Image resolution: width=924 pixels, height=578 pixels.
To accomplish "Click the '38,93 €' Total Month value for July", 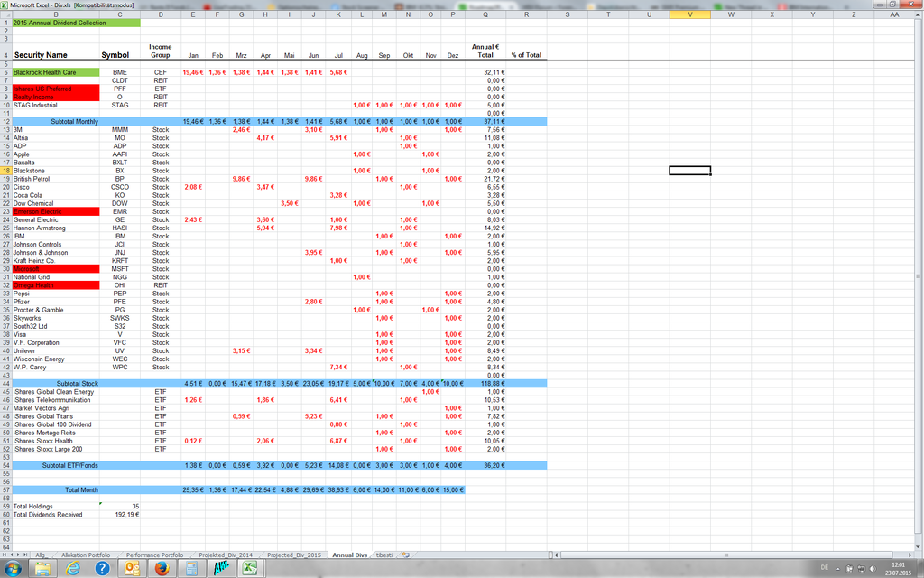I will click(x=338, y=490).
